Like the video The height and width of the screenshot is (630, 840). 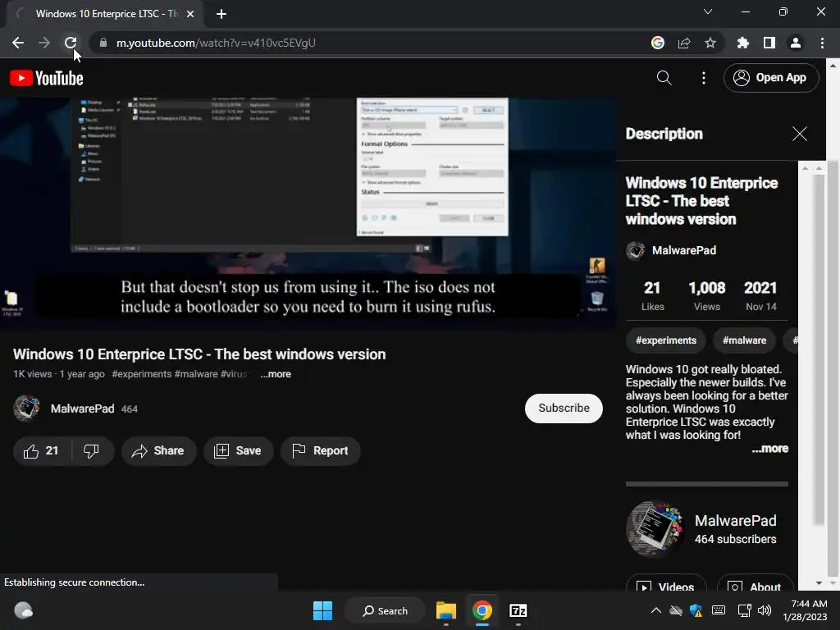(42, 451)
